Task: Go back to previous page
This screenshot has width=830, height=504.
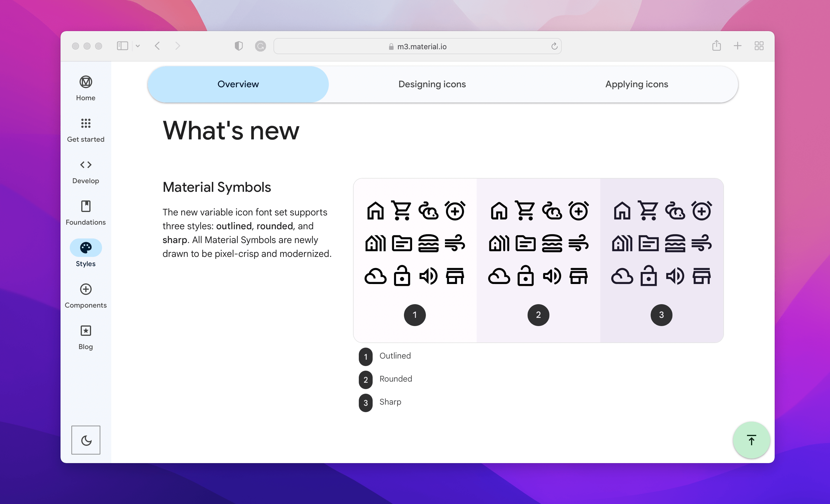Action: pyautogui.click(x=157, y=46)
